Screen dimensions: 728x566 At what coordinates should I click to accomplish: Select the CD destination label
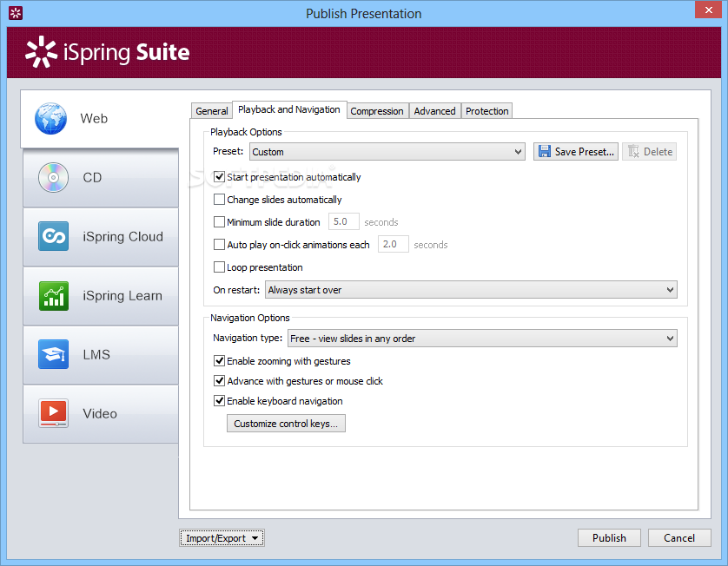tap(92, 178)
